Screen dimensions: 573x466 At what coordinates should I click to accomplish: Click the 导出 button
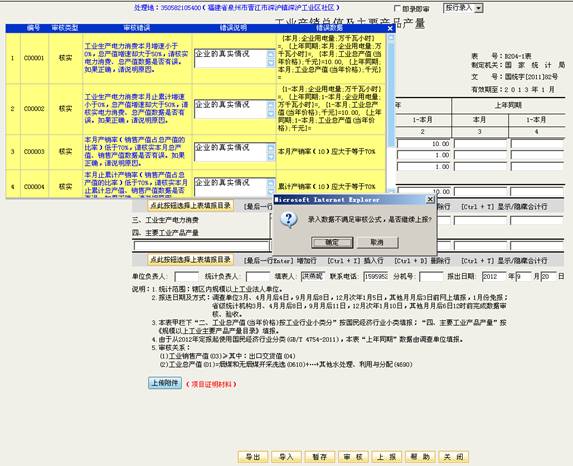tap(253, 457)
